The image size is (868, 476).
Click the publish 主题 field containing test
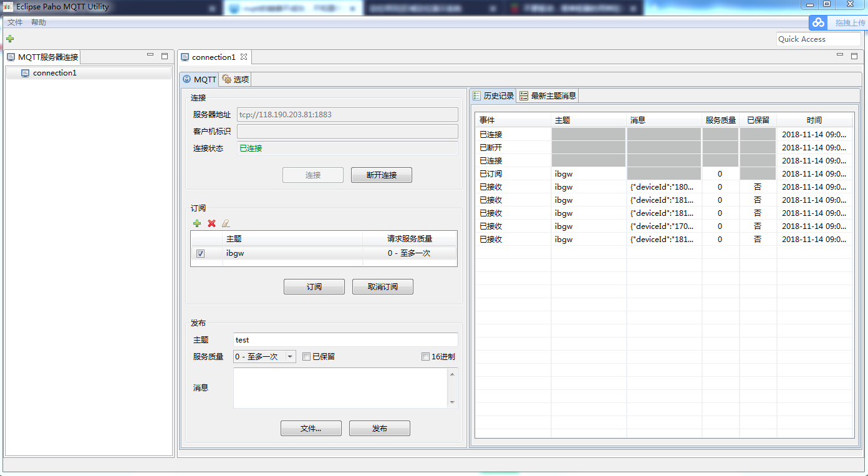(345, 340)
